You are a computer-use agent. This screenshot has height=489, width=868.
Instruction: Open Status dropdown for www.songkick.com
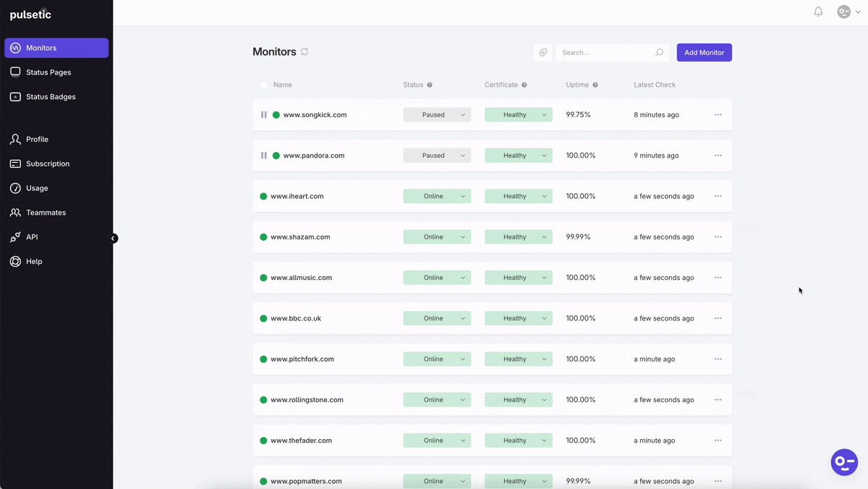437,115
